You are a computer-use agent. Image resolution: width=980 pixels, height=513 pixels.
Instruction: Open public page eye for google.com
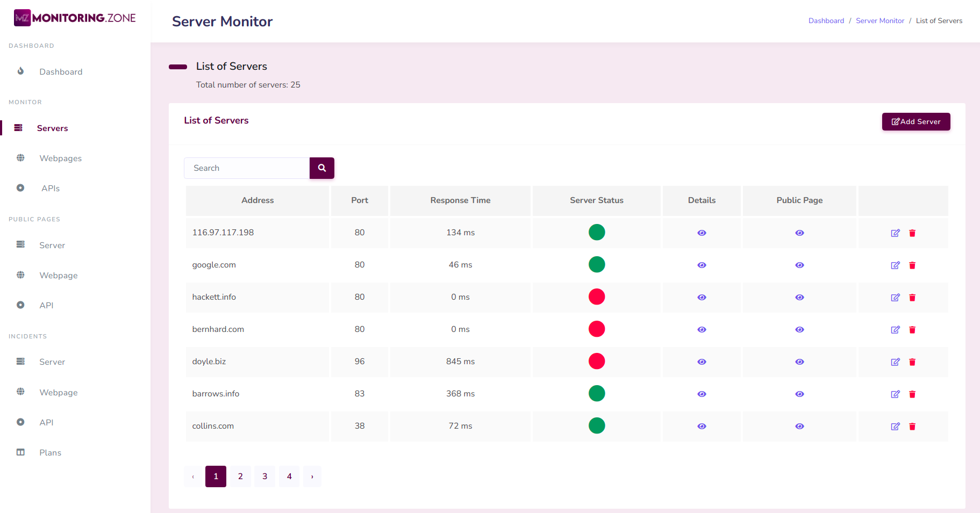799,265
